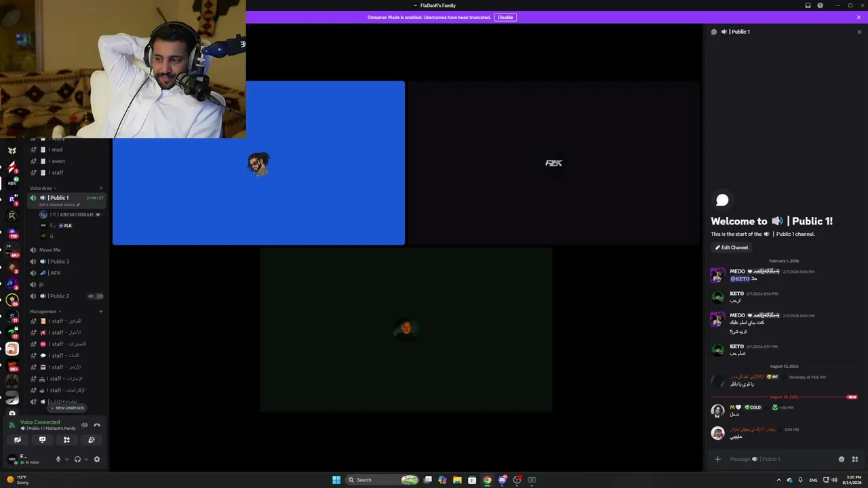Open the server icon with 6K+ badge

(12, 251)
